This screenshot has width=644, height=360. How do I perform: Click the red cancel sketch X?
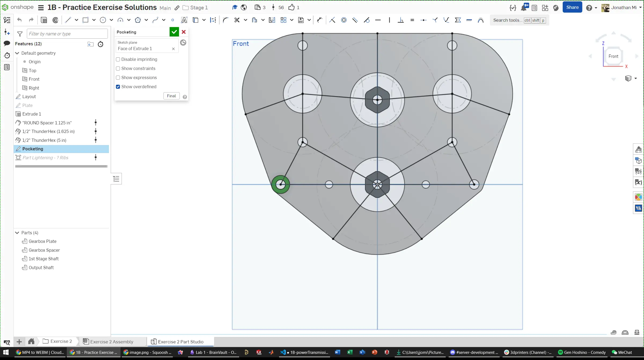pos(184,32)
